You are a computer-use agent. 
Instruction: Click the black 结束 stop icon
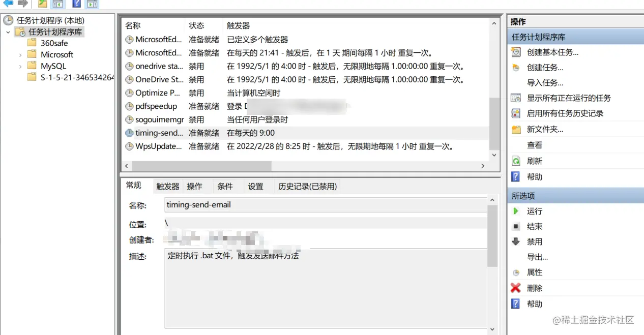click(516, 227)
